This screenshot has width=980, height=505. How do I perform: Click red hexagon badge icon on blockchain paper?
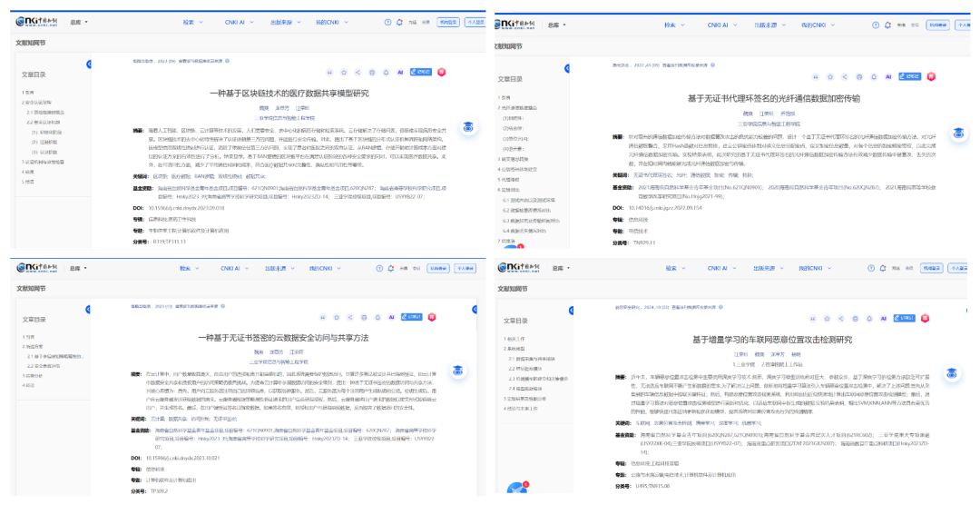[x=442, y=72]
